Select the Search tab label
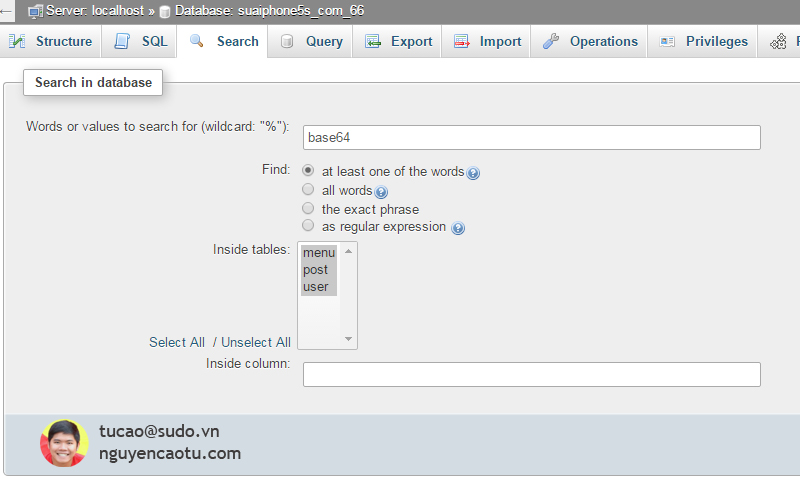The height and width of the screenshot is (479, 800). click(x=238, y=41)
